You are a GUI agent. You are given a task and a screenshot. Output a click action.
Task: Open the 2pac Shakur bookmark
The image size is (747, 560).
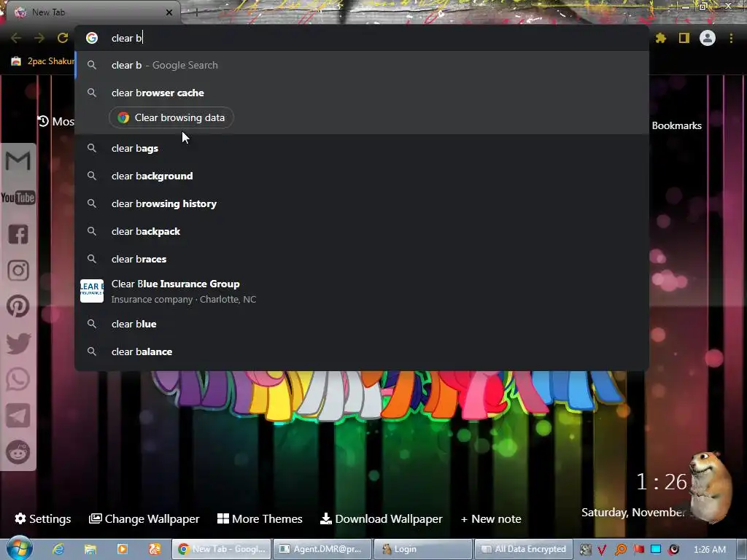(43, 61)
